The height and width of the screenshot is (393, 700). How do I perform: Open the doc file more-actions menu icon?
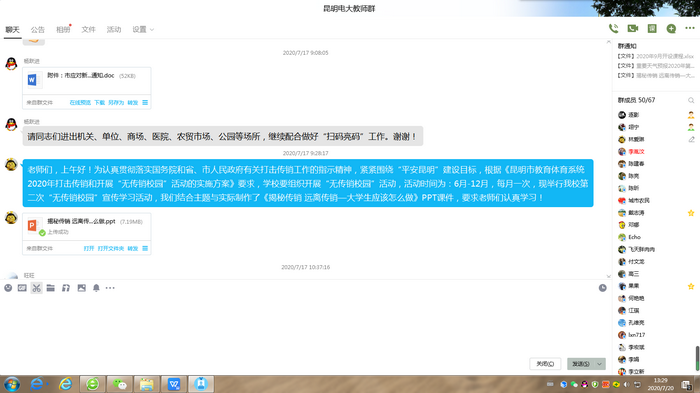click(145, 103)
